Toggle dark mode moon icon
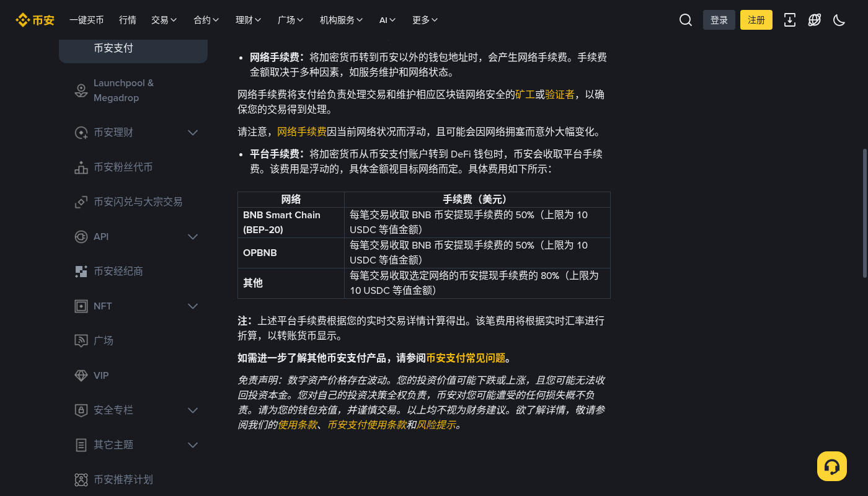 click(839, 20)
